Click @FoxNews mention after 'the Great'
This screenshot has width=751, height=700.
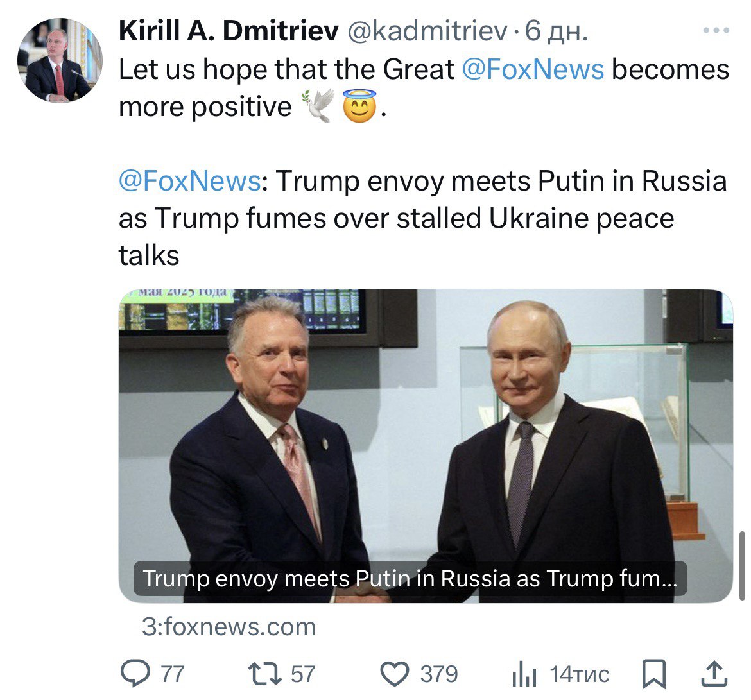[x=533, y=69]
